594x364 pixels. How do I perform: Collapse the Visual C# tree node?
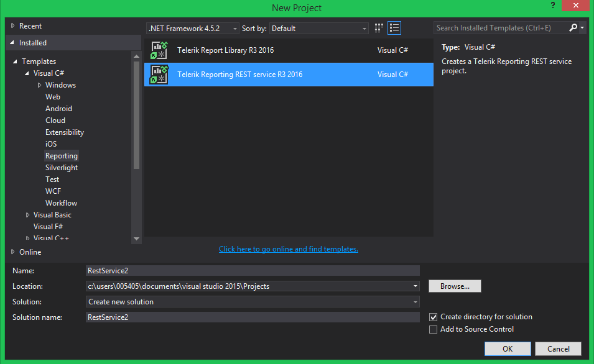click(27, 73)
